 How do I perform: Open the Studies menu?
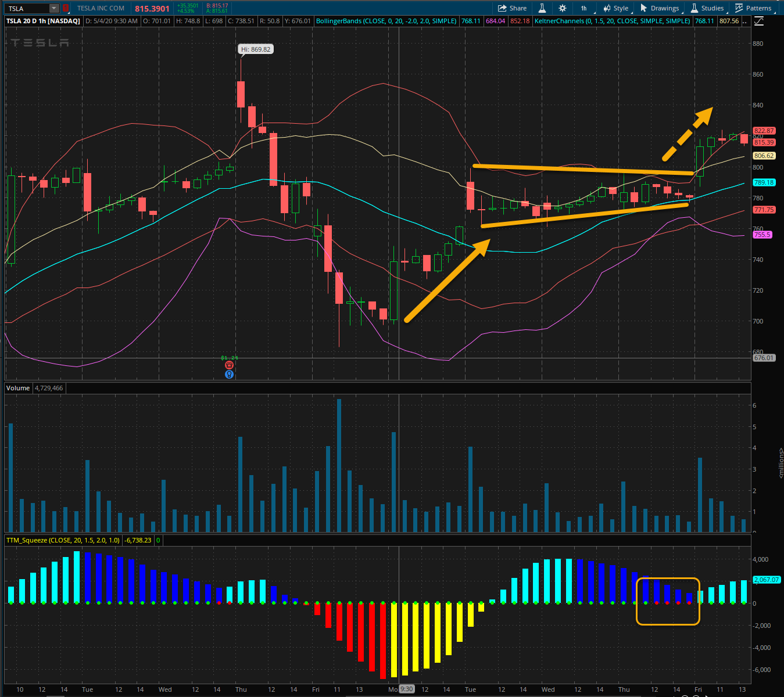pyautogui.click(x=707, y=8)
